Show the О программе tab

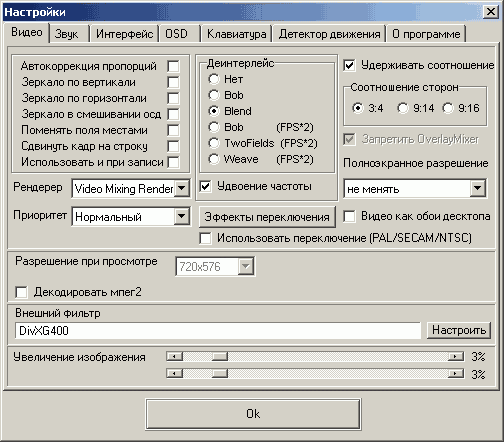[x=426, y=34]
